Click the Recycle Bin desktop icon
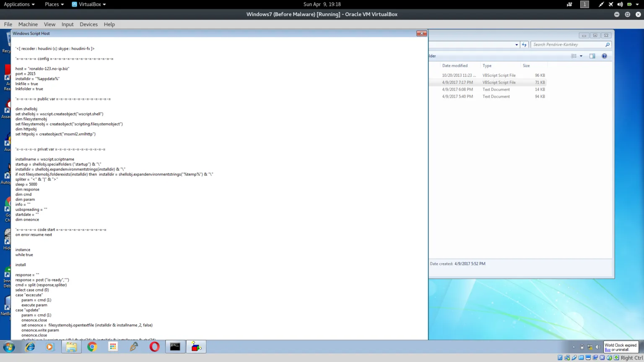 [x=6, y=43]
